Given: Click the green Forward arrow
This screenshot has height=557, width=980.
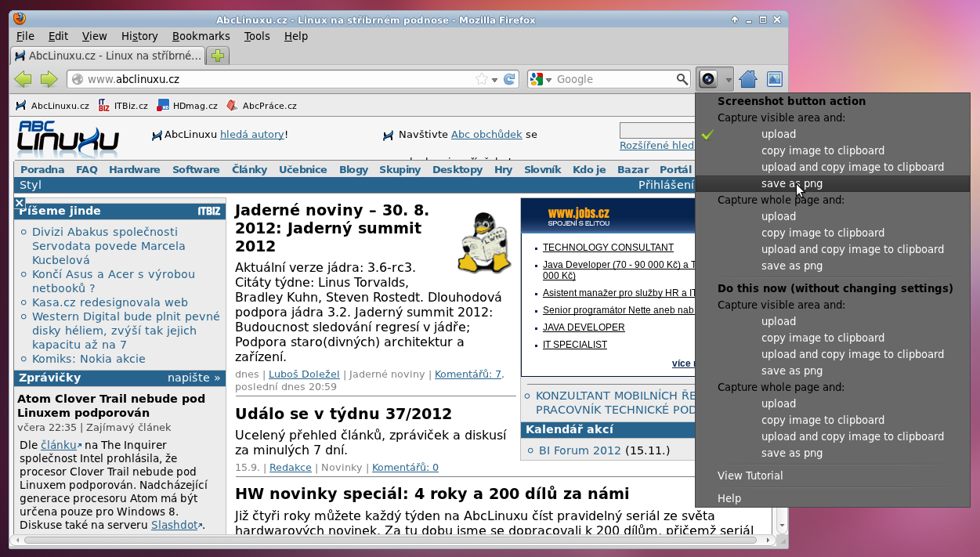Looking at the screenshot, I should coord(49,79).
